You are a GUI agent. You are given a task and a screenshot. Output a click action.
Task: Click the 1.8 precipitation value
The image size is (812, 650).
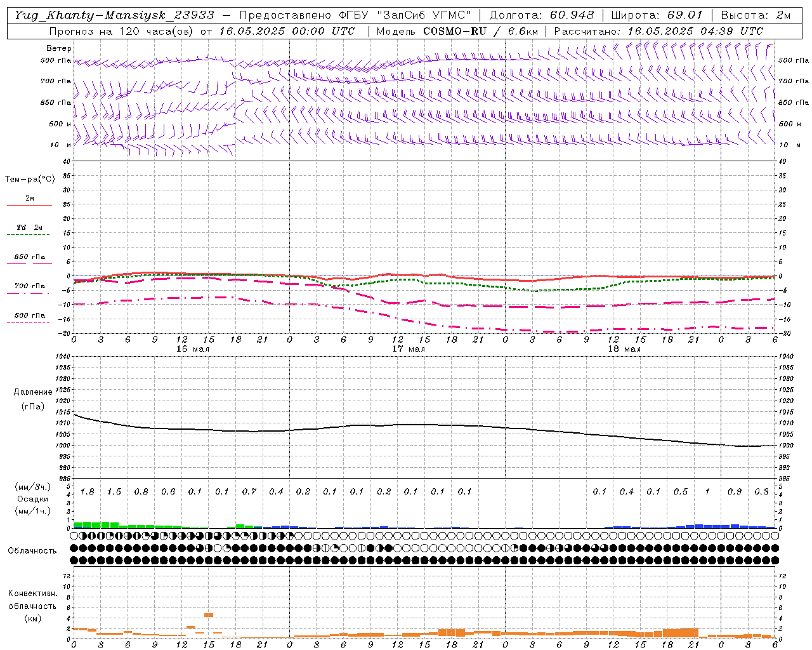coord(88,491)
